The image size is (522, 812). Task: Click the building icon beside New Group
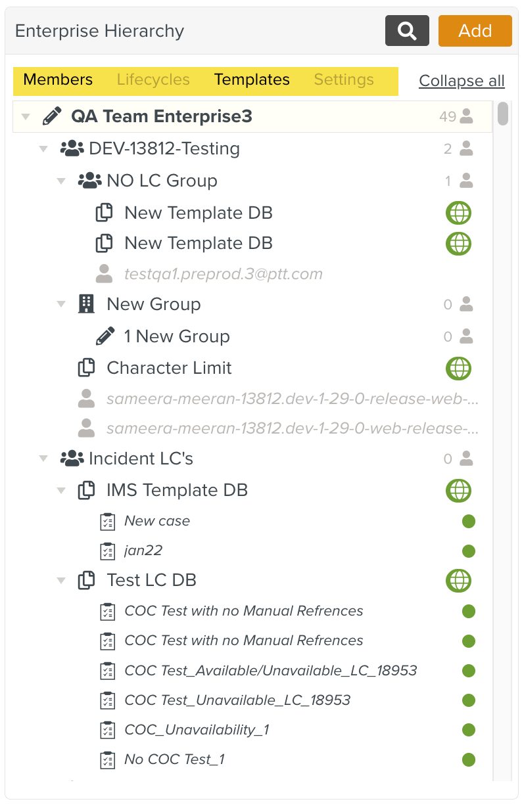coord(86,304)
